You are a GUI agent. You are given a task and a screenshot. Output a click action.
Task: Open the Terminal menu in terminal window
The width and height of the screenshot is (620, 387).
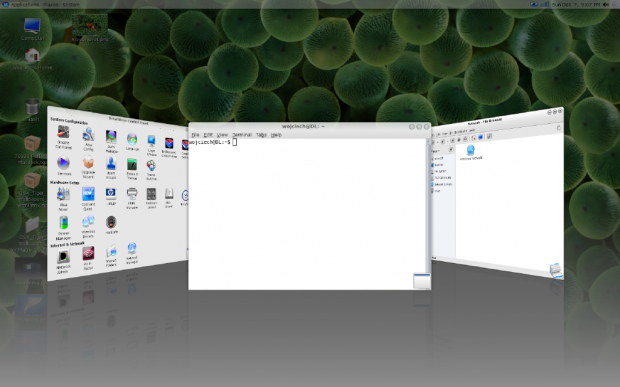[x=242, y=135]
